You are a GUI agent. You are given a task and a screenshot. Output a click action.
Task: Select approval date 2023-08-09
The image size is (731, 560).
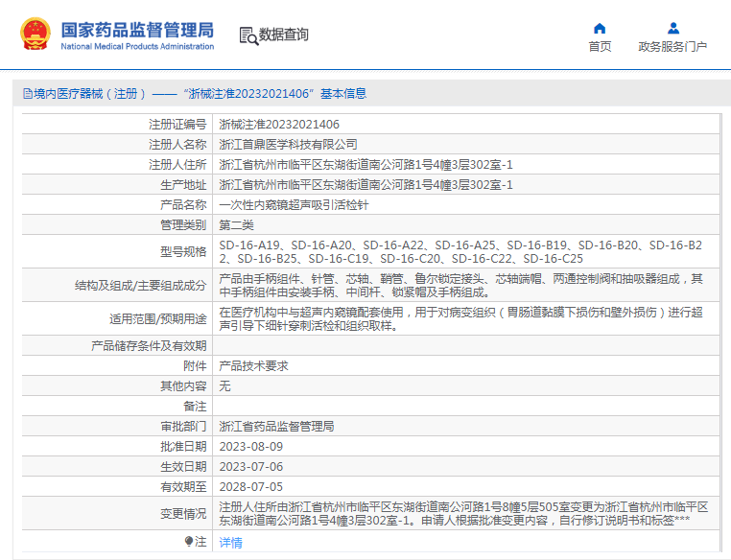click(x=250, y=446)
